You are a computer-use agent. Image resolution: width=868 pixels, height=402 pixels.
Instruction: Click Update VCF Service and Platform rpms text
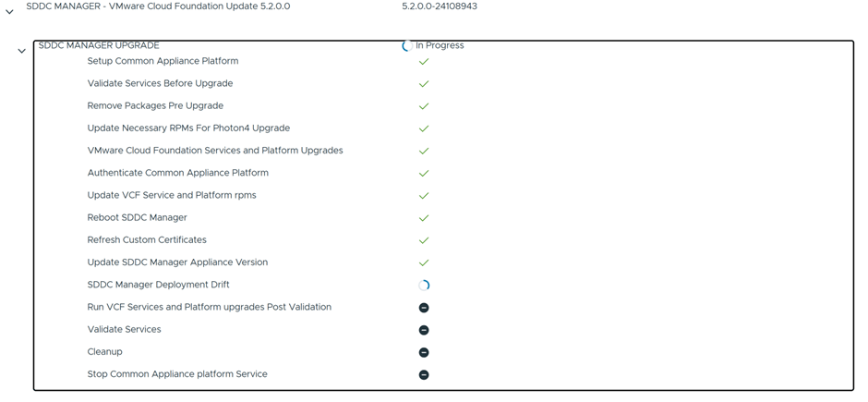pyautogui.click(x=172, y=195)
